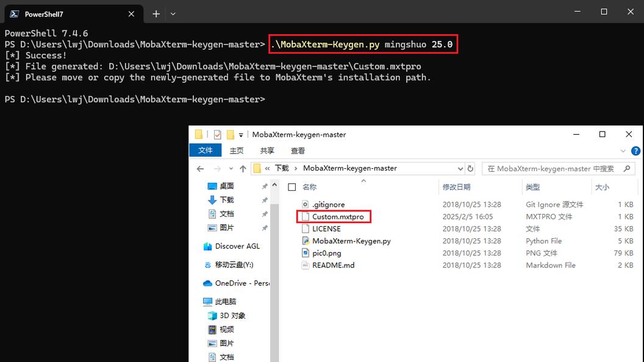Open OneDrive - Personal in sidebar

coord(241,283)
